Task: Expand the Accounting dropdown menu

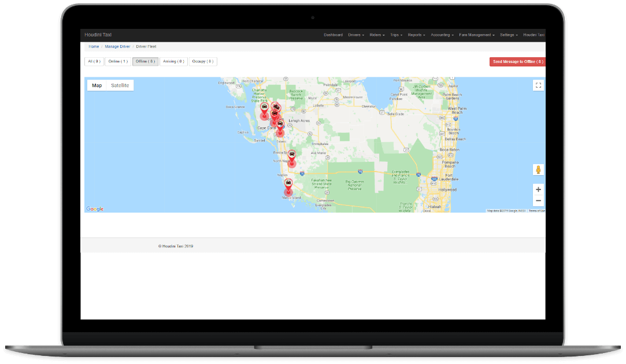Action: click(x=442, y=35)
